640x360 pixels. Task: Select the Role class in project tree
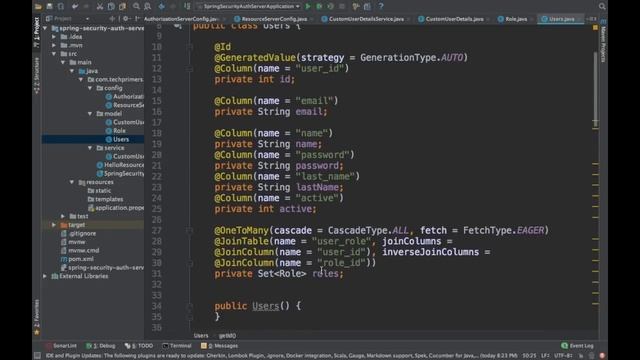click(116, 131)
